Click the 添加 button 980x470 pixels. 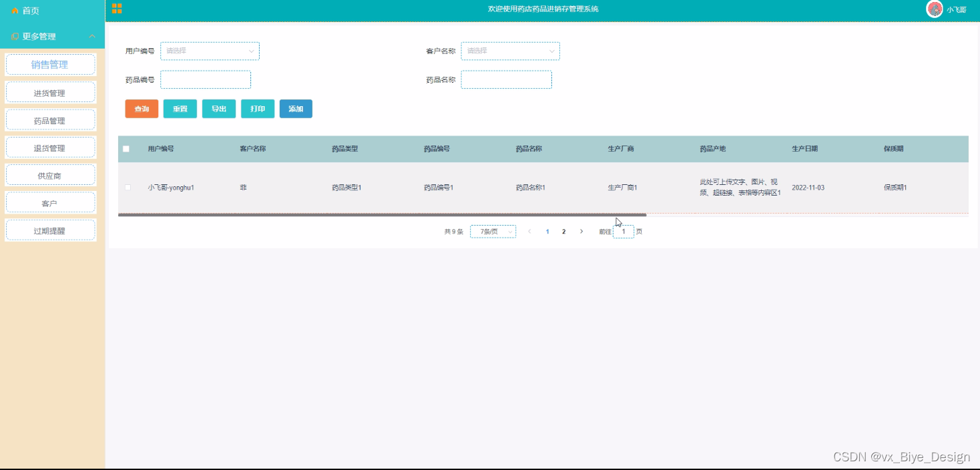[296, 109]
